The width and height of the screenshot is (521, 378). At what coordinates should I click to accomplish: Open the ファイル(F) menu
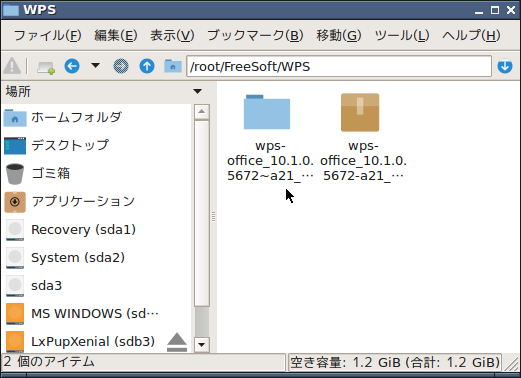47,35
